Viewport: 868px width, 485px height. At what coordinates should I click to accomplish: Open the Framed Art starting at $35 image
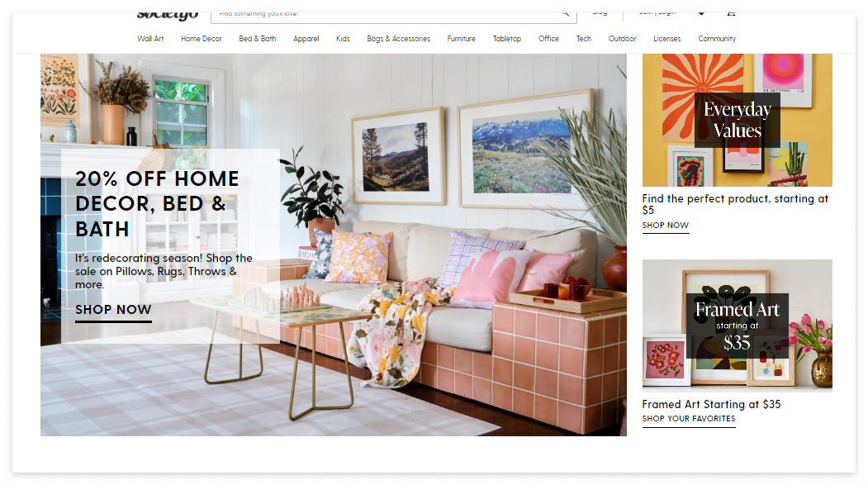point(738,326)
